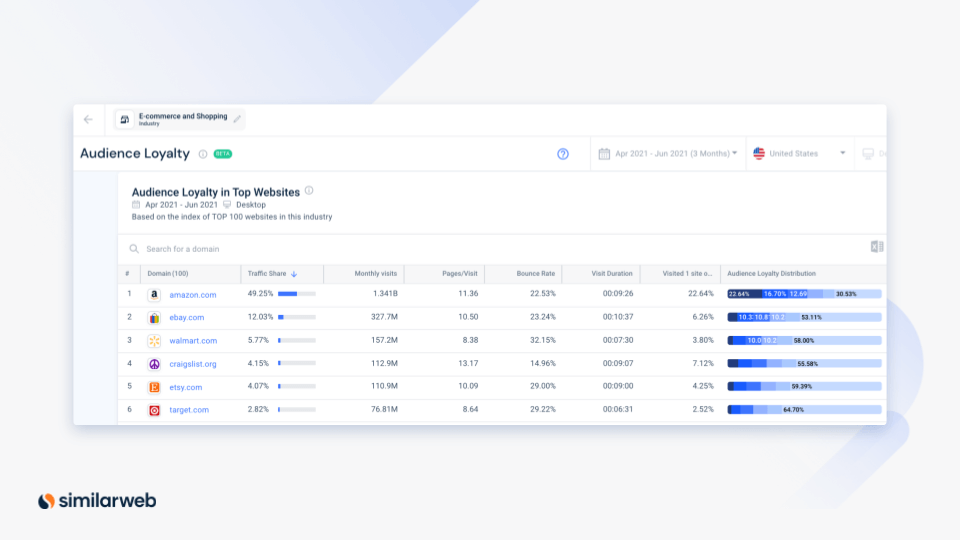
Task: Click the walmart.com favicon
Action: (x=154, y=341)
